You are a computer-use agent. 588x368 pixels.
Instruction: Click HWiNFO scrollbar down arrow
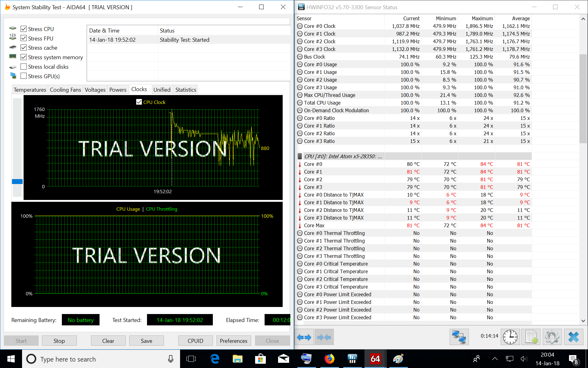583,321
